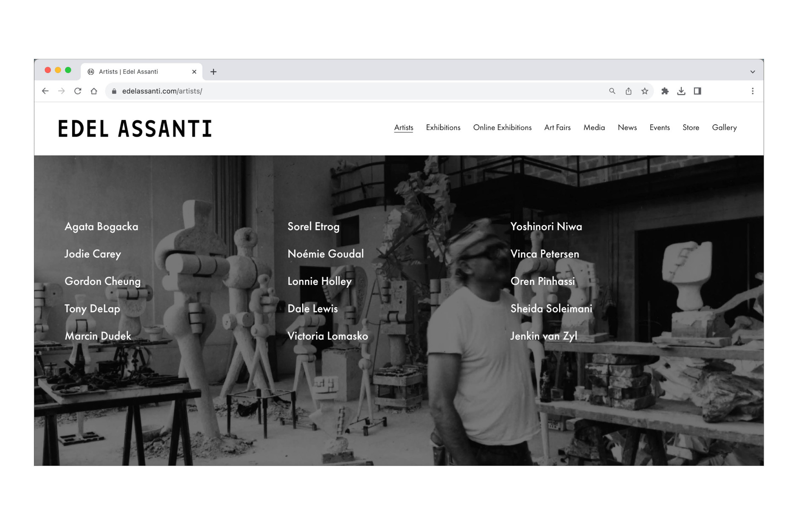View artist Noémie Goudal
Screen dimensions: 798x532
click(326, 254)
